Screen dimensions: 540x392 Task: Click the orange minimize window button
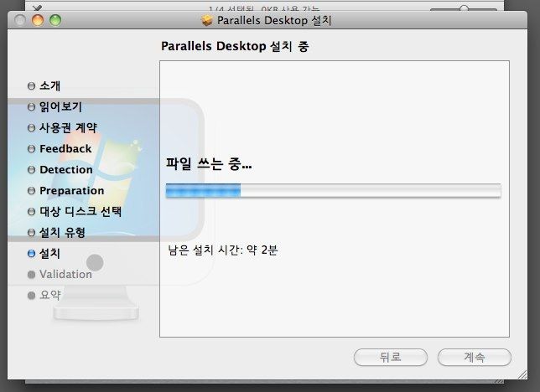coord(38,20)
